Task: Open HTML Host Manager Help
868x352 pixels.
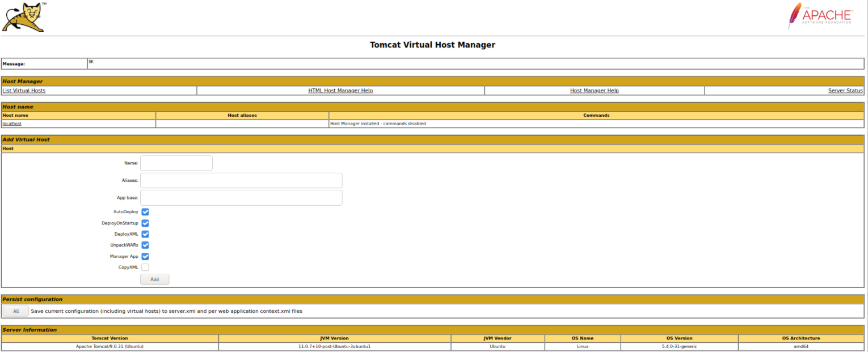Action: pos(340,91)
